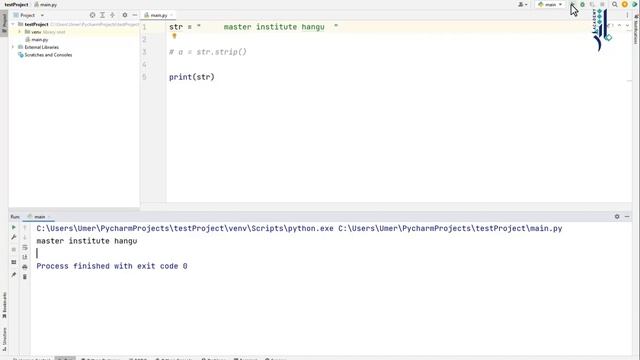
Task: Open the Structure side tool window
Action: coord(4,339)
